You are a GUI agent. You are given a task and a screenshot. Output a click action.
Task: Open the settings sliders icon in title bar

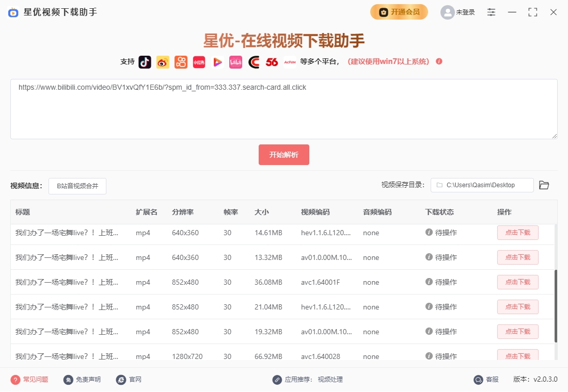(x=491, y=12)
